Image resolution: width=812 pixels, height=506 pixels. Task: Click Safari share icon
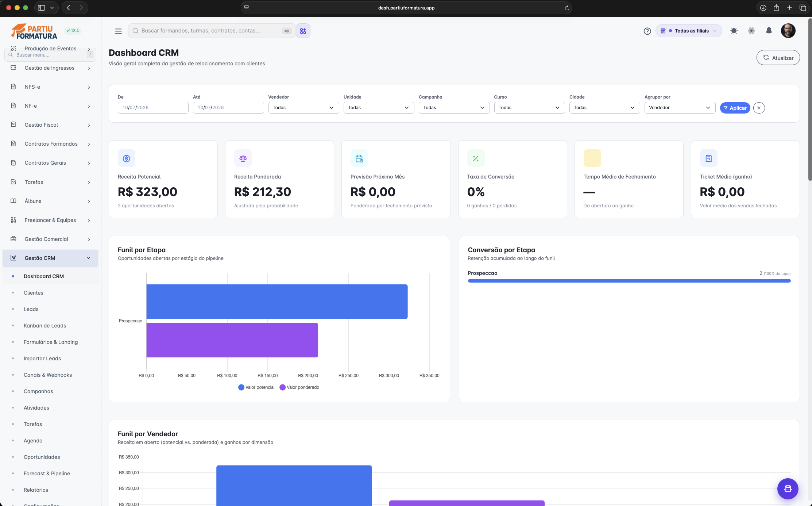776,8
